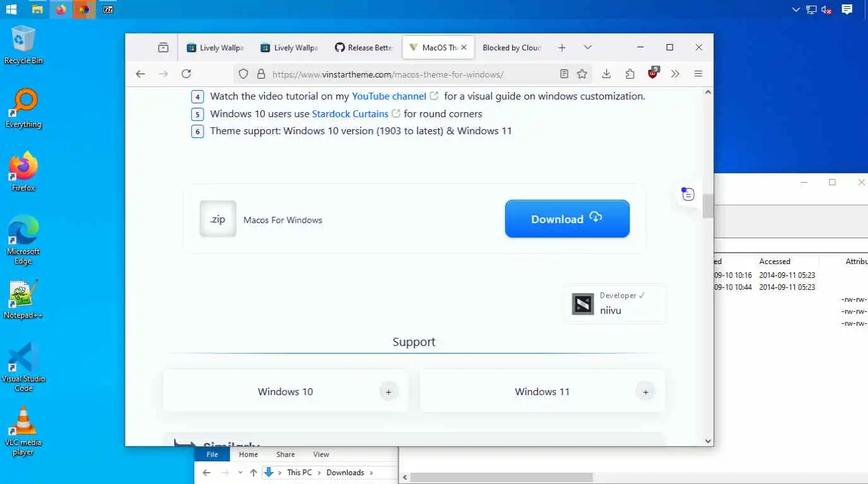Open the Recycle Bin desktop icon
The image size is (868, 484).
pos(23,45)
